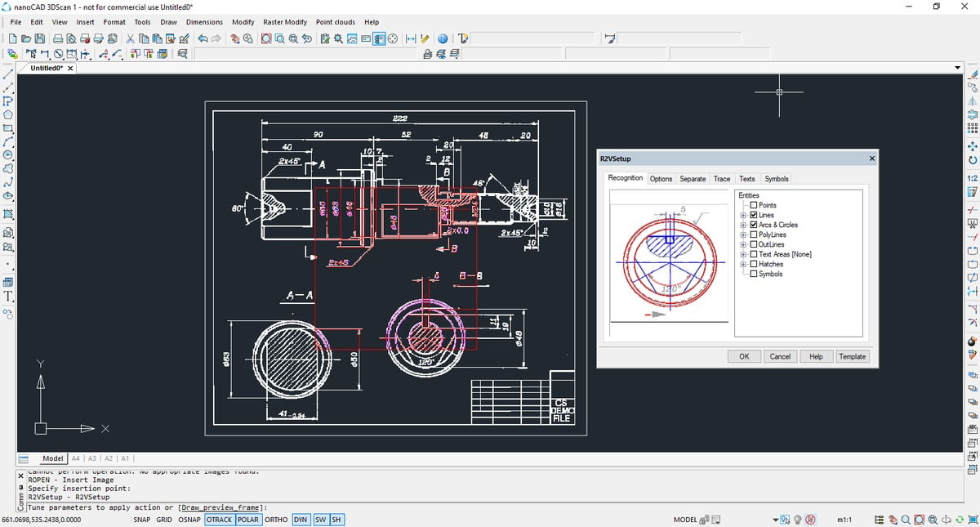This screenshot has height=527, width=980.
Task: Select the Line draw tool
Action: [8, 74]
